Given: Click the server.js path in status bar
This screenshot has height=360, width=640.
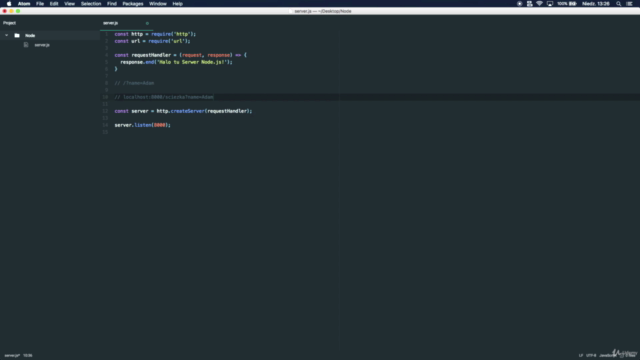Looking at the screenshot, I should point(12,356).
